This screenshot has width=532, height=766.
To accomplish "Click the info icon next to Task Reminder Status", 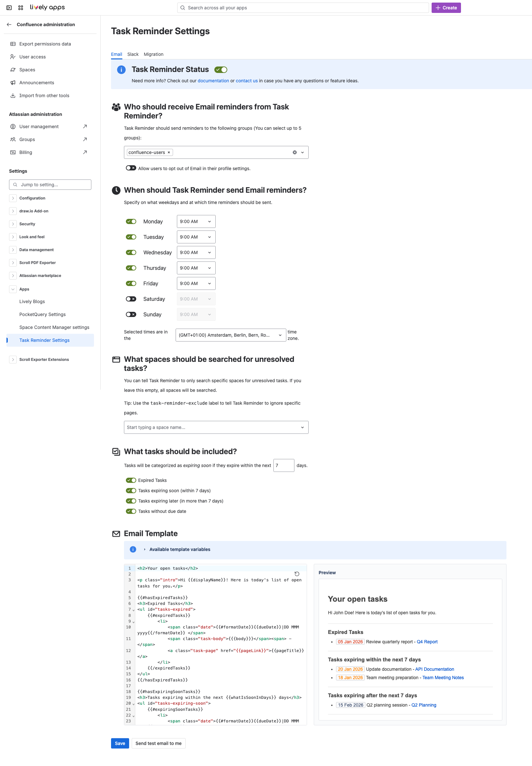I will click(x=121, y=70).
